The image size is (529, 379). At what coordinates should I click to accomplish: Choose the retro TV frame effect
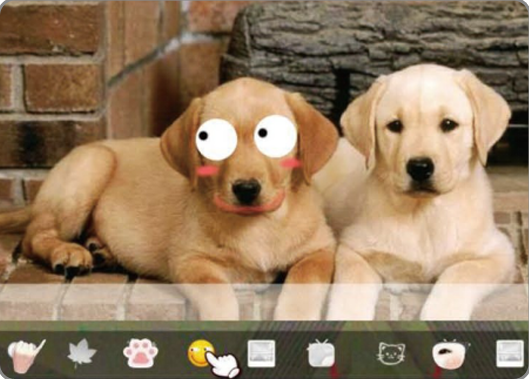[x=321, y=353]
